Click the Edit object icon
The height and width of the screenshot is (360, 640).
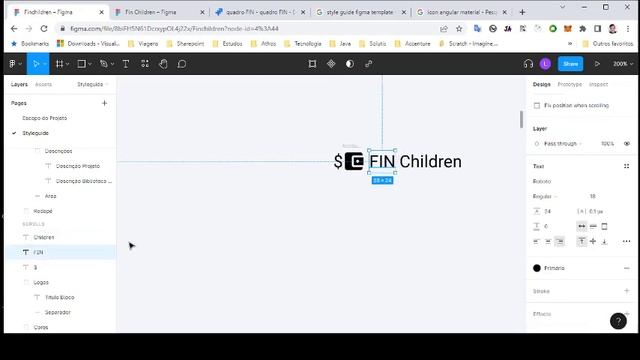coord(312,64)
